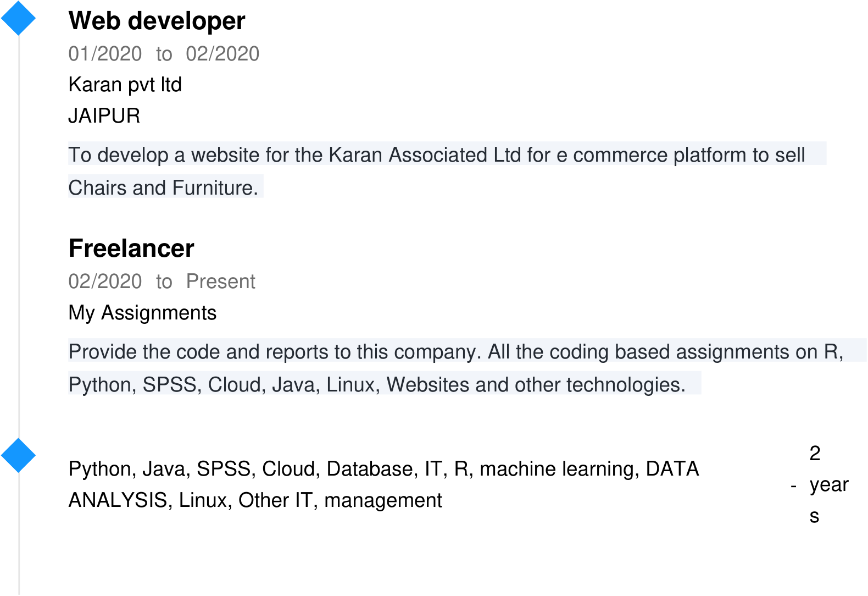Click the My Assignments company name
This screenshot has height=596, width=868.
click(x=142, y=313)
